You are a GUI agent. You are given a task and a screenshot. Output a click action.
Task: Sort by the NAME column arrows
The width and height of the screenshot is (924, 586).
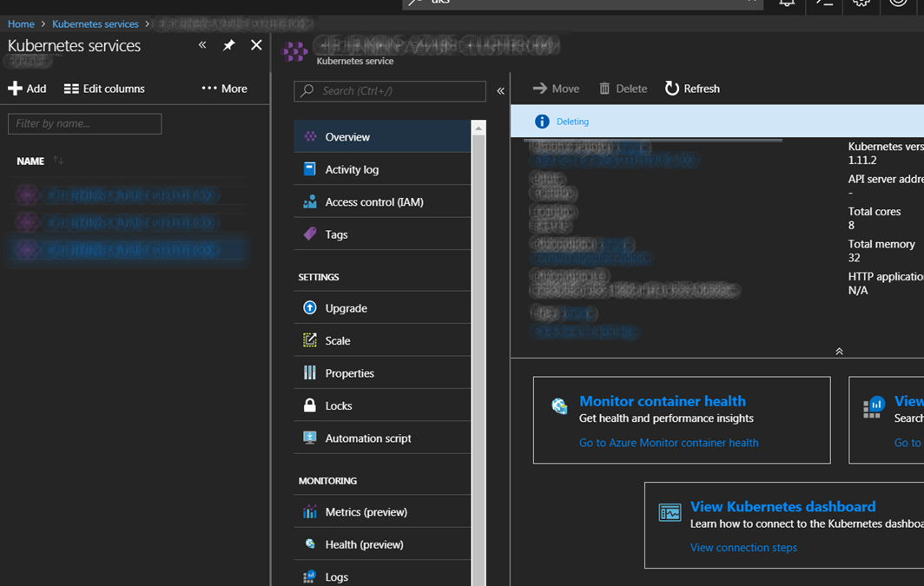coord(57,161)
